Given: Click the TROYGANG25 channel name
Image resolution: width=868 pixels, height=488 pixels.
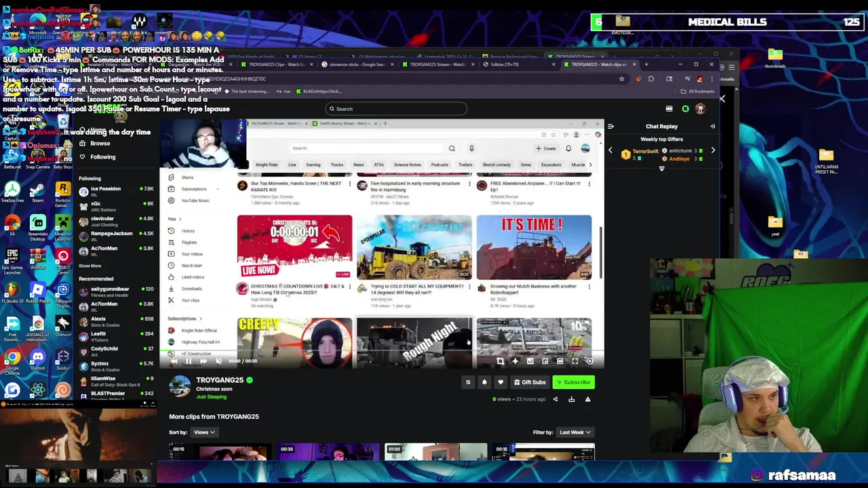Looking at the screenshot, I should 220,380.
